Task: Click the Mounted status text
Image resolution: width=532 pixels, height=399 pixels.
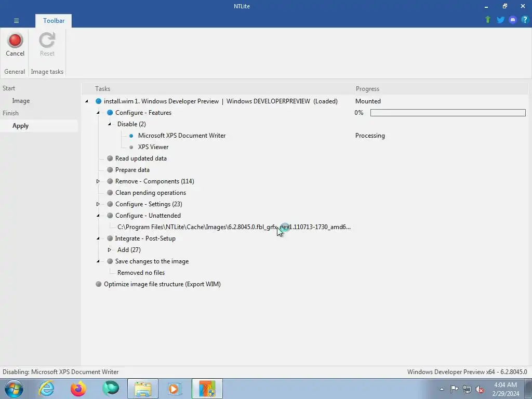Action: coord(368,101)
